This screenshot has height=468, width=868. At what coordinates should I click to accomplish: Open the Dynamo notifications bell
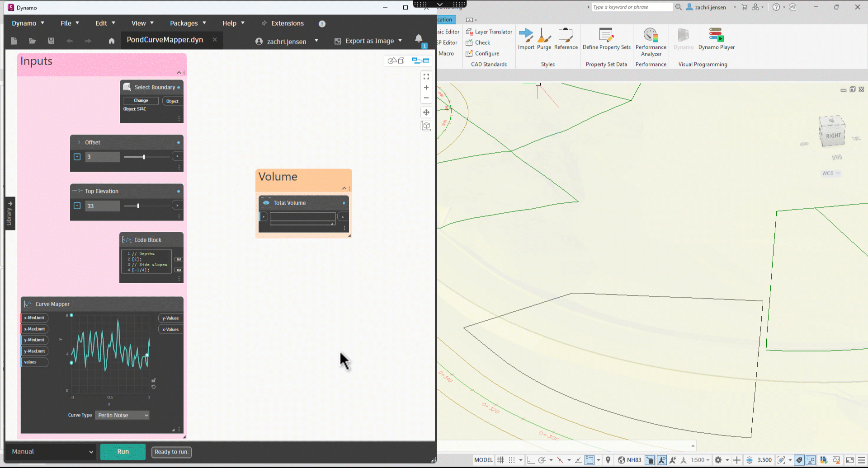[x=419, y=39]
